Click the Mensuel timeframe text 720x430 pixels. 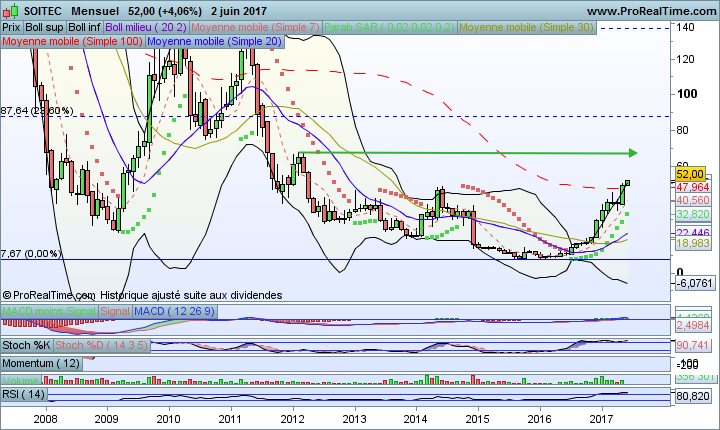pos(95,11)
